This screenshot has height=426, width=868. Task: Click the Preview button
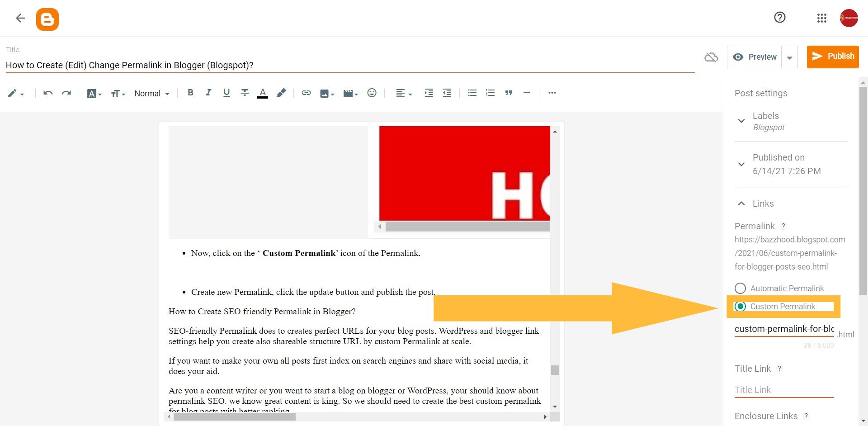pyautogui.click(x=755, y=57)
